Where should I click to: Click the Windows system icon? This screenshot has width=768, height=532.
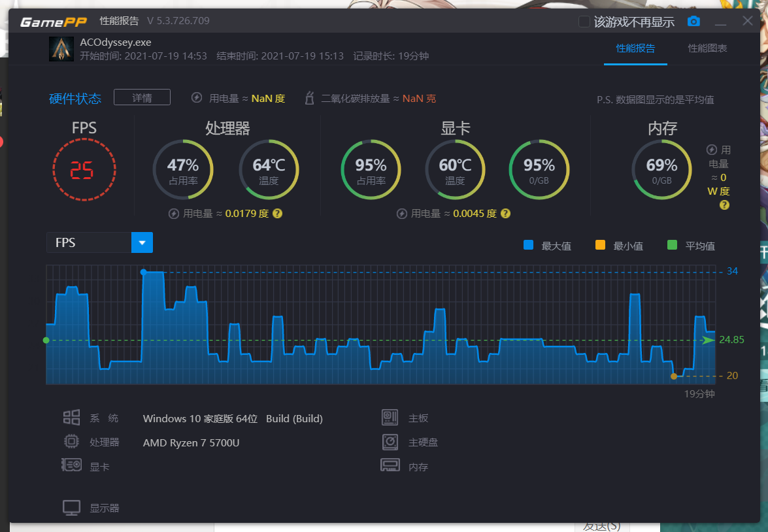pyautogui.click(x=71, y=418)
